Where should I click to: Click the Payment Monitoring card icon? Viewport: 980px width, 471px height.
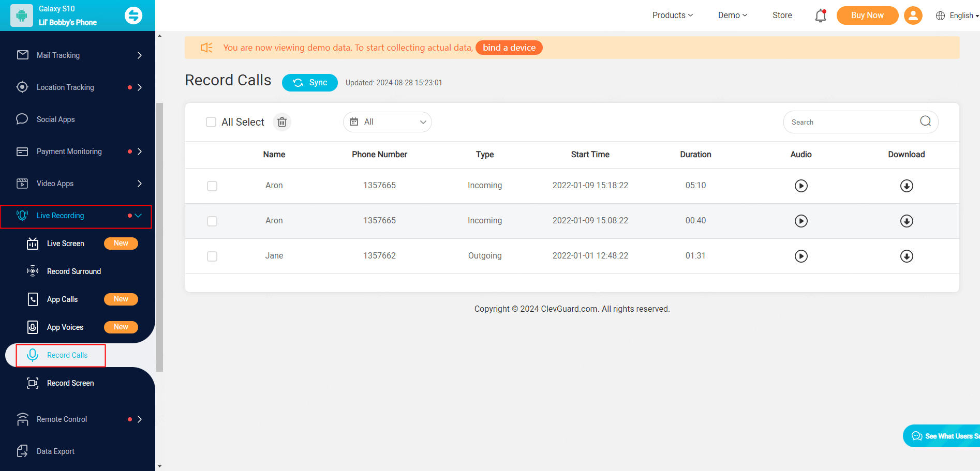22,151
